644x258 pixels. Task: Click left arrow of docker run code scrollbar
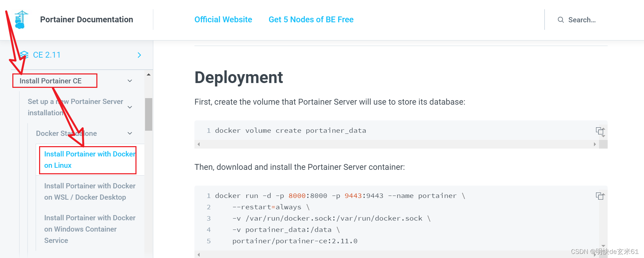199,255
